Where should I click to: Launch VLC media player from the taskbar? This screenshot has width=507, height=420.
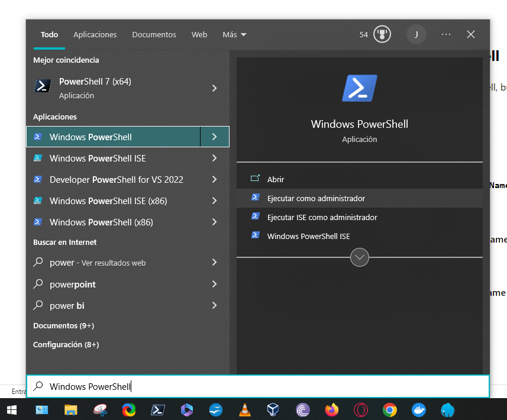pos(245,410)
